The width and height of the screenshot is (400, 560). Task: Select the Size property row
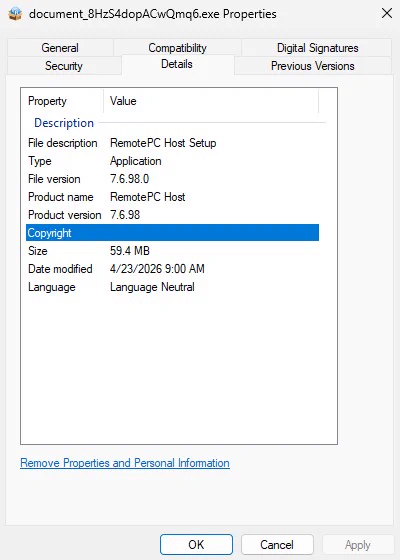coord(172,251)
